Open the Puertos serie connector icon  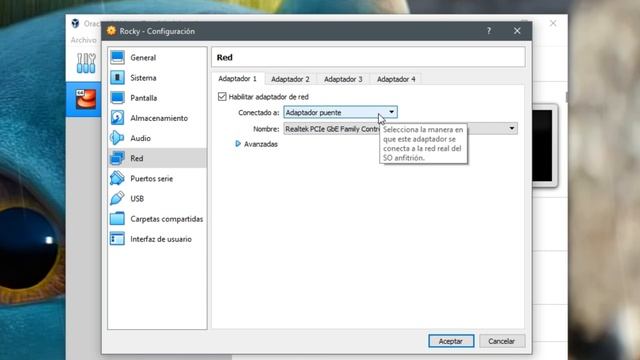pyautogui.click(x=117, y=178)
